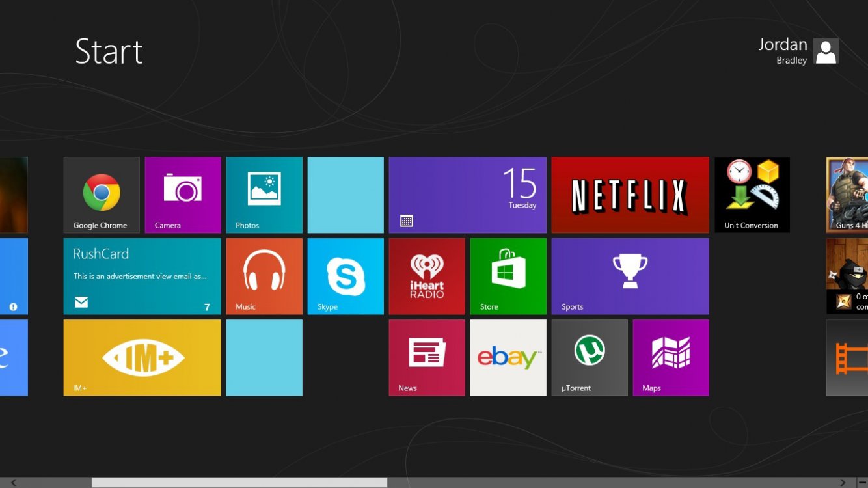Click the Jordan Bradley user account picture
The width and height of the screenshot is (868, 488).
tap(826, 51)
